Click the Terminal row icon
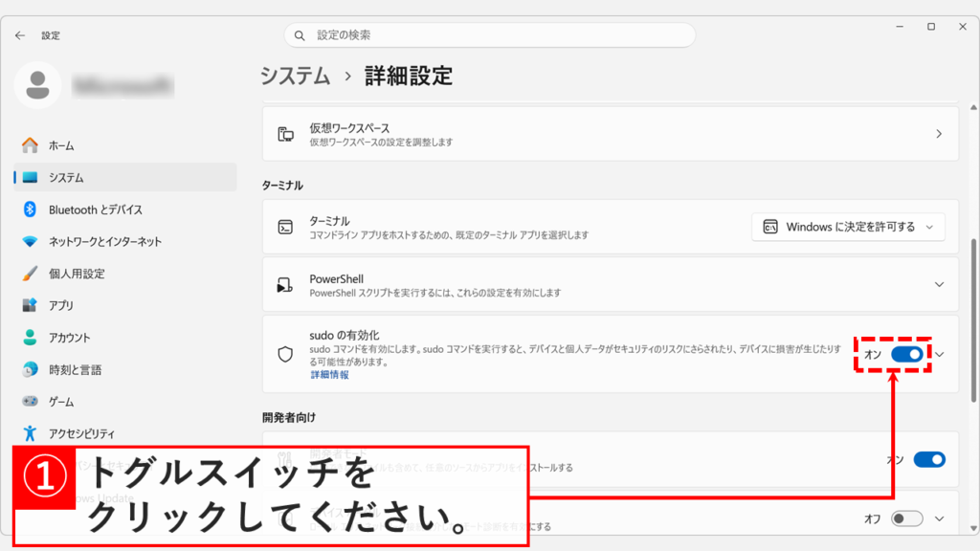 [285, 227]
